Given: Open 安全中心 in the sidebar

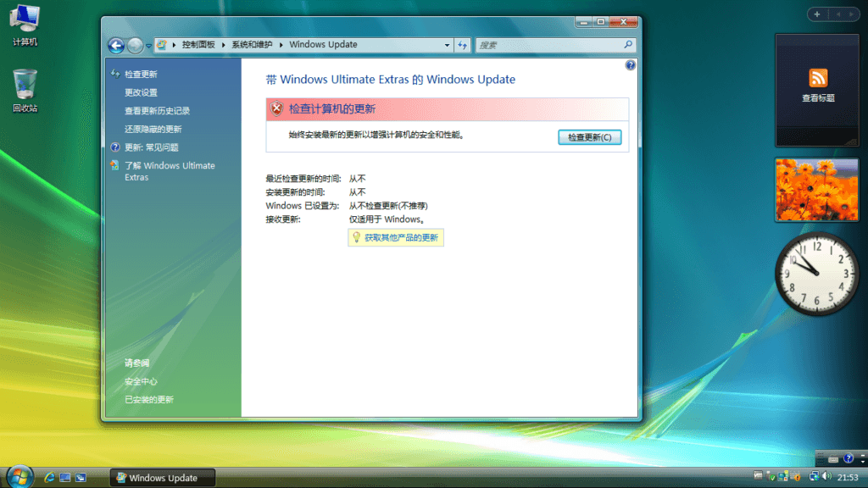Looking at the screenshot, I should [x=141, y=381].
